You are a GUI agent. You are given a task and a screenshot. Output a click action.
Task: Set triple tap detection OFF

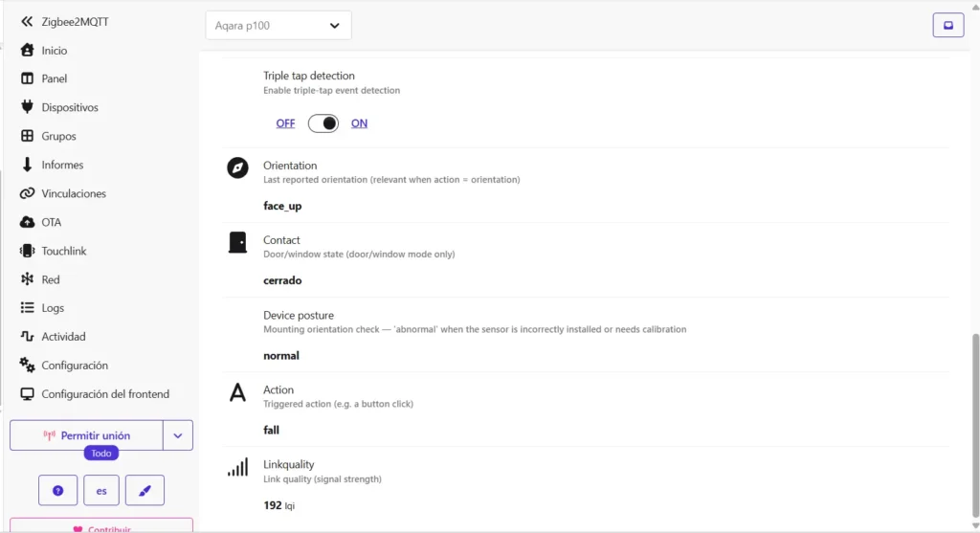(x=285, y=123)
